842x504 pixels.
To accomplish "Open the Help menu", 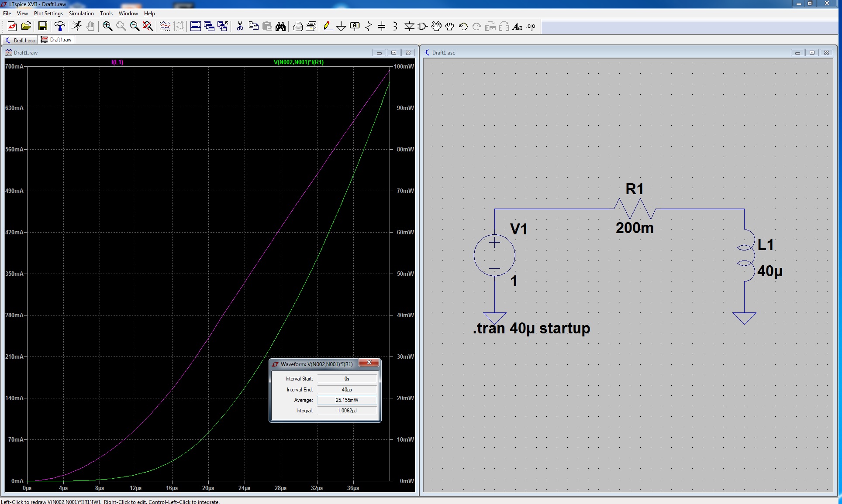I will coord(149,14).
